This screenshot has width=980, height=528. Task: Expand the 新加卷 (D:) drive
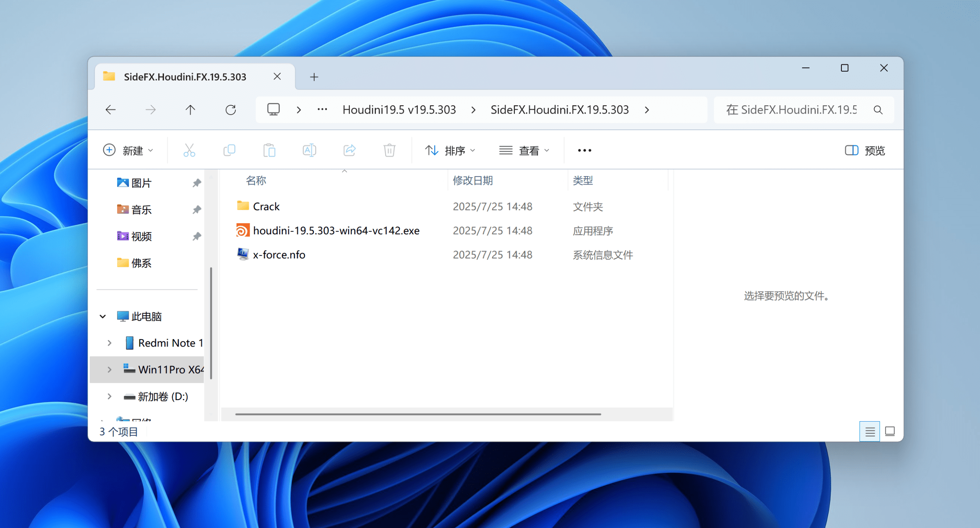pyautogui.click(x=109, y=396)
